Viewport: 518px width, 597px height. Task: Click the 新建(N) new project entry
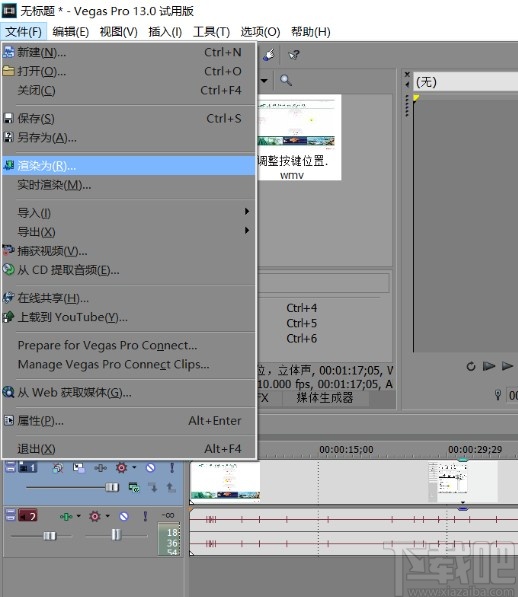[129, 52]
